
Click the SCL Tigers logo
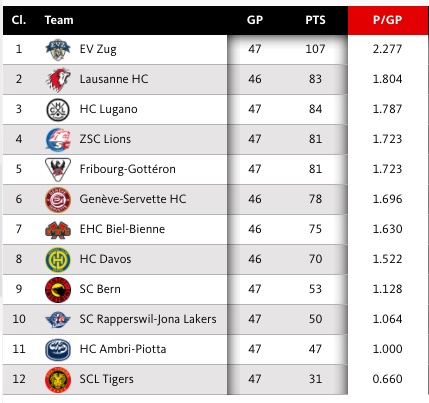tap(58, 380)
